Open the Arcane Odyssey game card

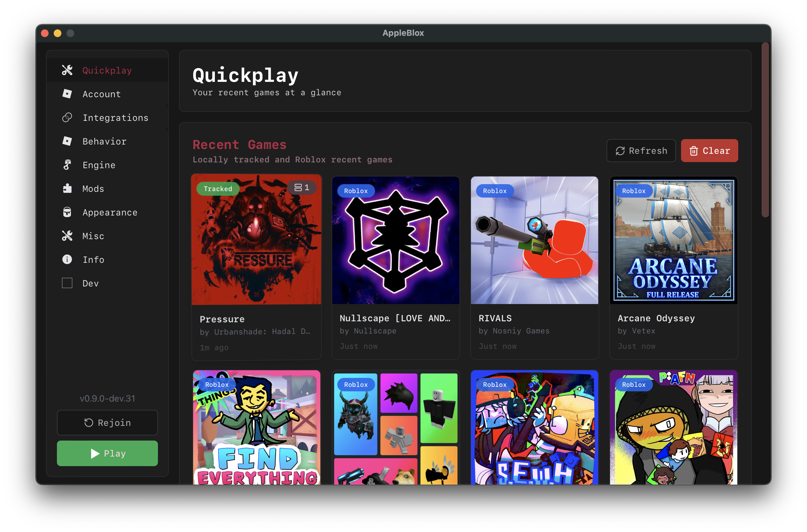pos(673,267)
